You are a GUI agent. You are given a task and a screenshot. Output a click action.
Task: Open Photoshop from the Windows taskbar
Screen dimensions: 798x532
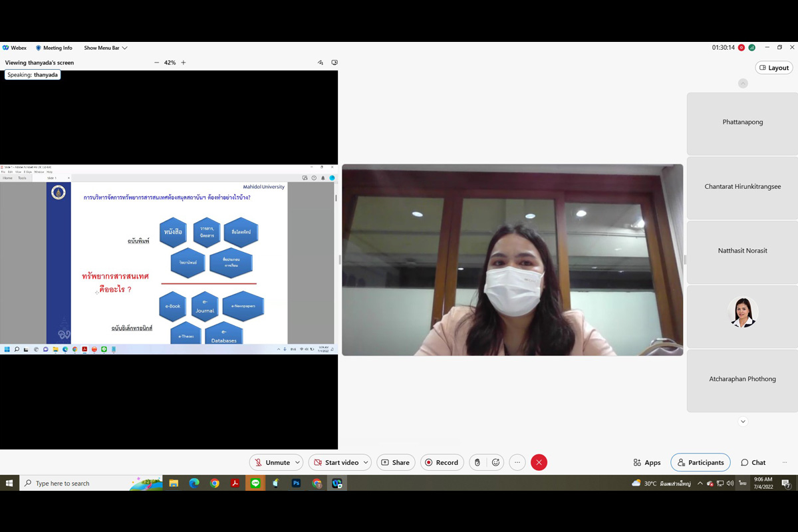(296, 483)
